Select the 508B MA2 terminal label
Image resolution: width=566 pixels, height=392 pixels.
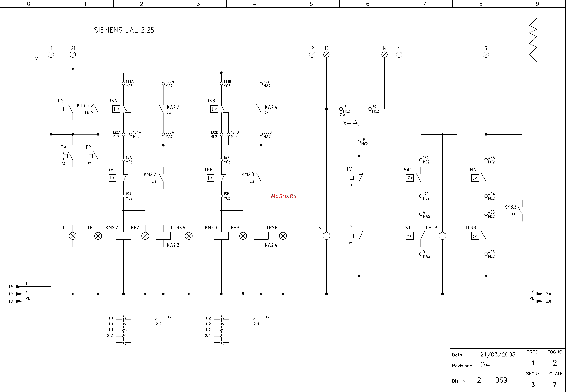[267, 134]
